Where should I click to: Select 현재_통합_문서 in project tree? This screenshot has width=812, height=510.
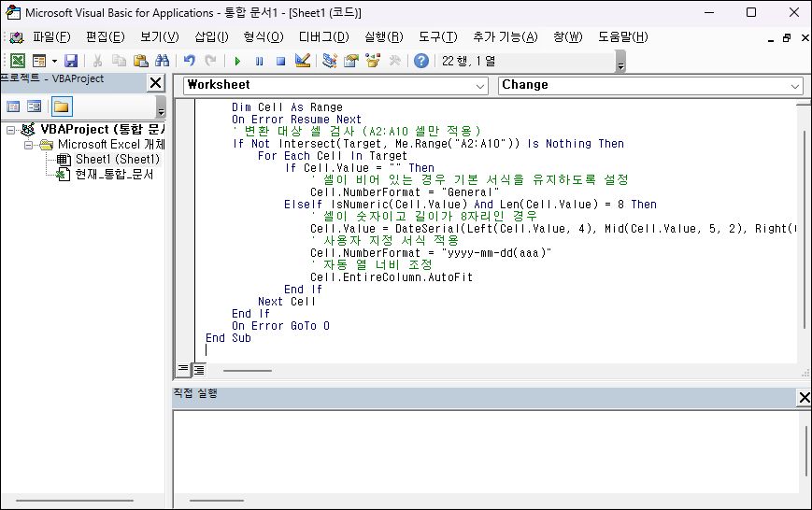(x=114, y=175)
